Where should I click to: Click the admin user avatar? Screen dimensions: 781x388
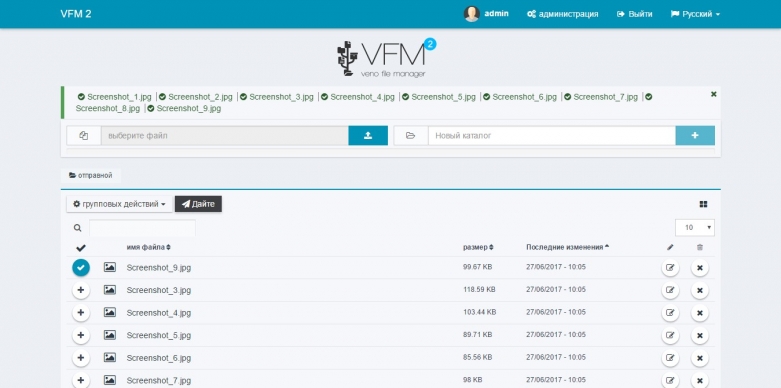(x=471, y=14)
